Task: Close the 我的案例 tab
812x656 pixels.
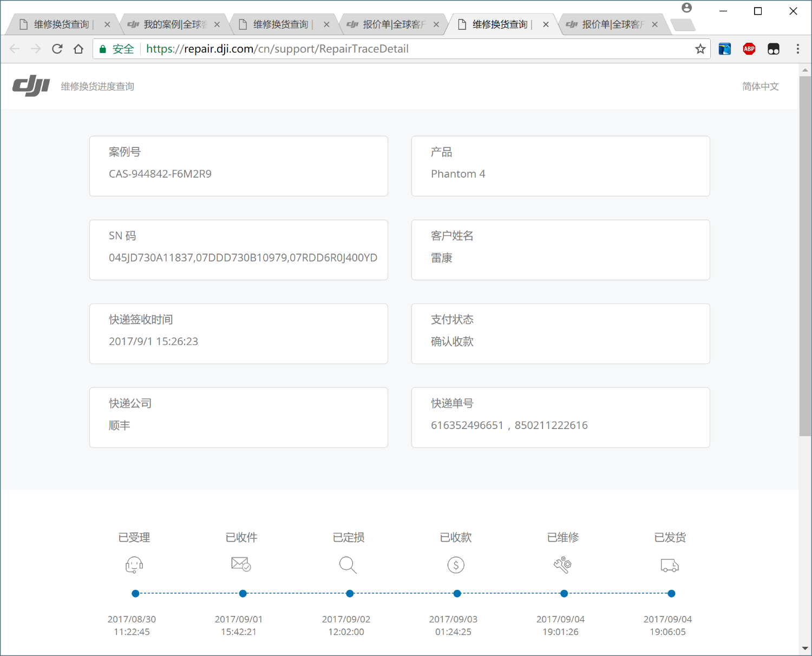Action: tap(217, 24)
